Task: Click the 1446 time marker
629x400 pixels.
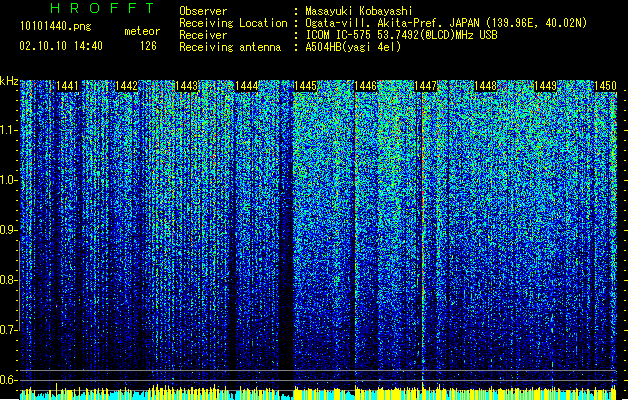Action: [x=365, y=86]
